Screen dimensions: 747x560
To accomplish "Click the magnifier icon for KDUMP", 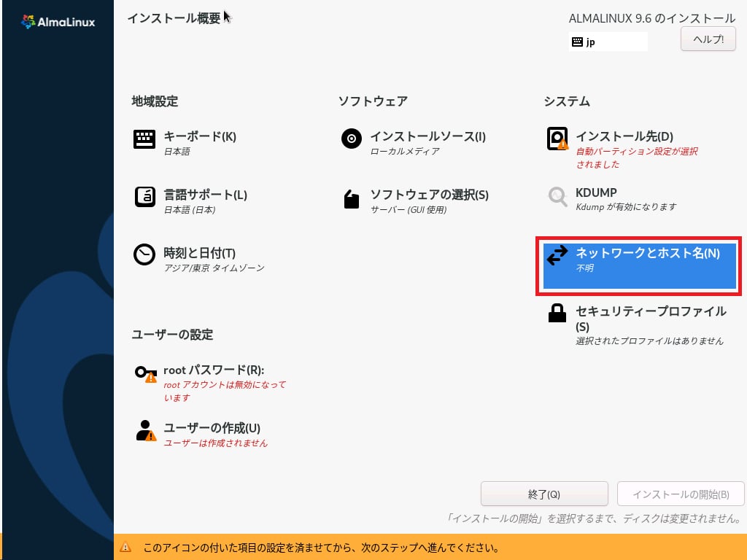I will click(557, 197).
